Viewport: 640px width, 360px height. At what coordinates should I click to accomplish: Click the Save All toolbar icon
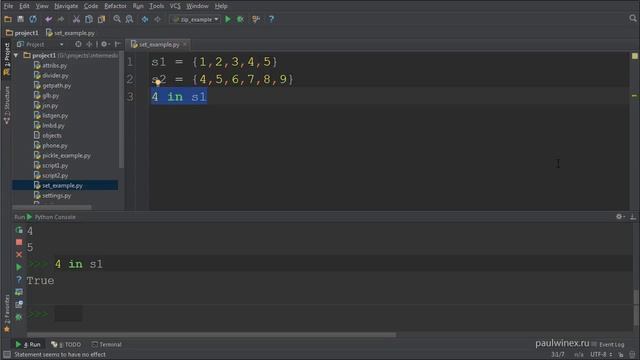click(20, 19)
